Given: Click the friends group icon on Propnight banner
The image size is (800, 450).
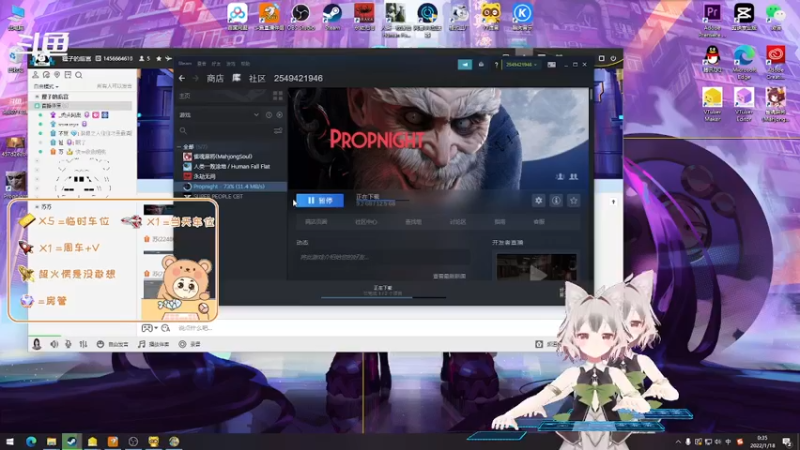Looking at the screenshot, I should 573,177.
